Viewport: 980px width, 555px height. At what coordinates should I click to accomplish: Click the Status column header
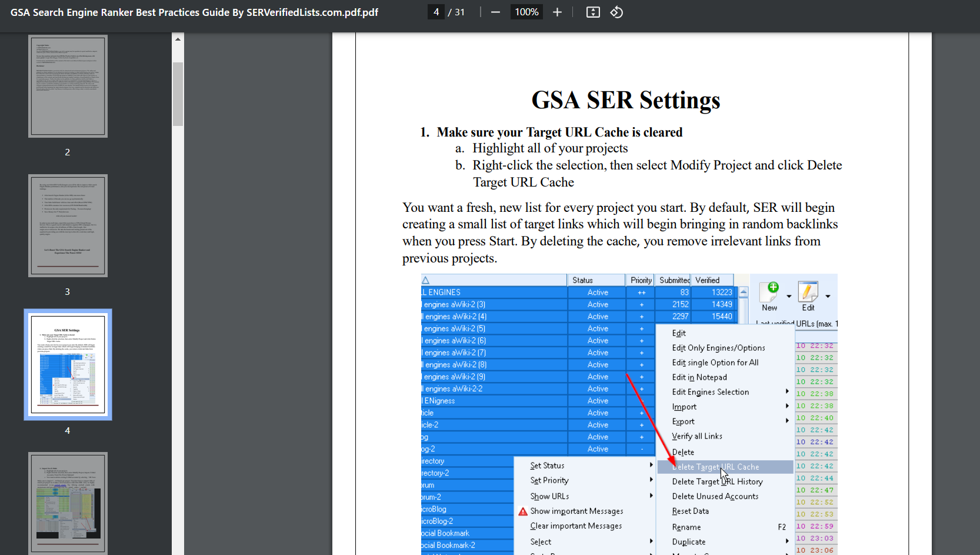click(596, 280)
